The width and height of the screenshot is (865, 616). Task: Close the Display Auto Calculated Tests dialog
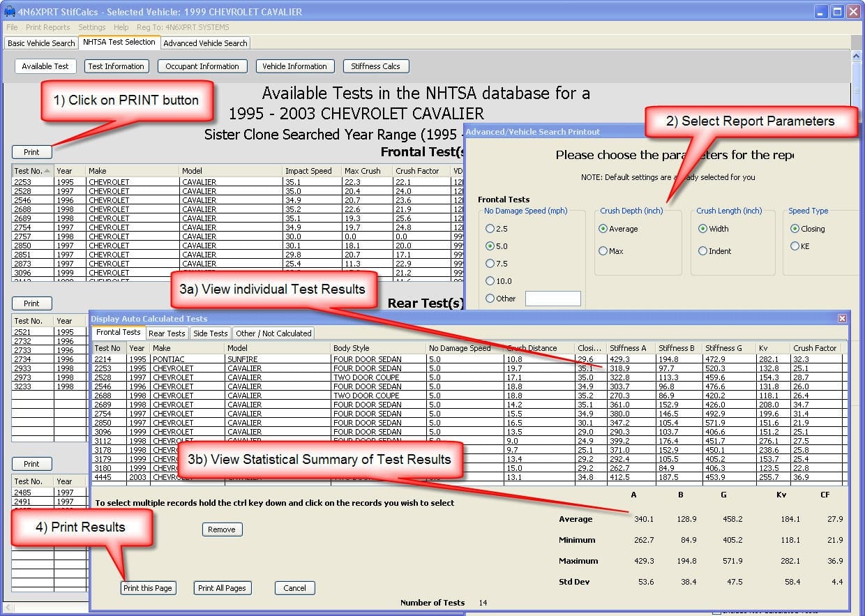pos(842,318)
